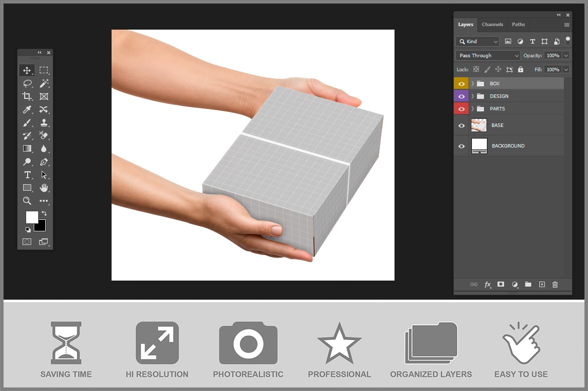Image resolution: width=588 pixels, height=391 pixels.
Task: Hide the PARTS group
Action: pos(461,109)
